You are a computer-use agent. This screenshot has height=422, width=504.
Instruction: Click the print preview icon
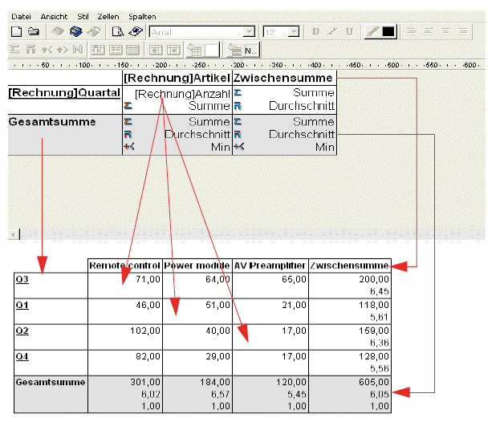[x=117, y=31]
